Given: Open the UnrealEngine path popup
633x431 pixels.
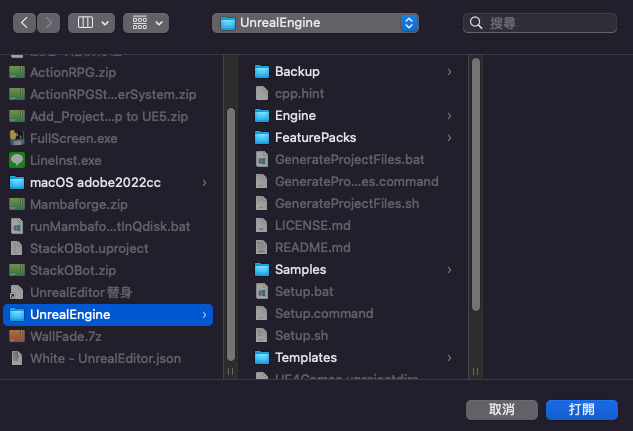Looking at the screenshot, I should (x=315, y=23).
